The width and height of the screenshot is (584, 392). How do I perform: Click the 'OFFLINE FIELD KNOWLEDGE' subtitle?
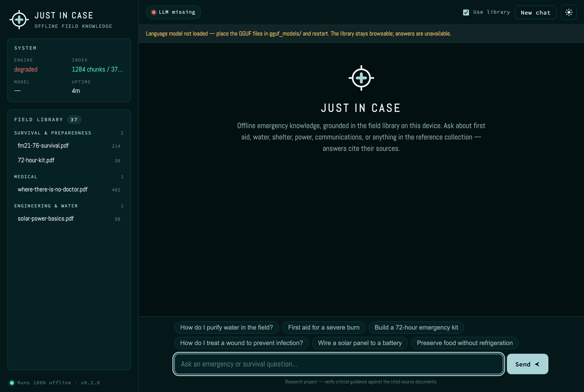coord(73,26)
